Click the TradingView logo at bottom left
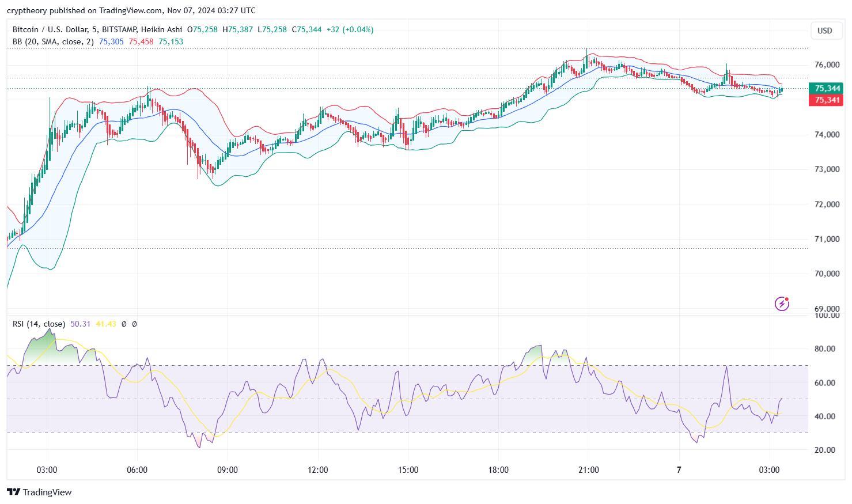This screenshot has height=504, width=852. [x=39, y=492]
